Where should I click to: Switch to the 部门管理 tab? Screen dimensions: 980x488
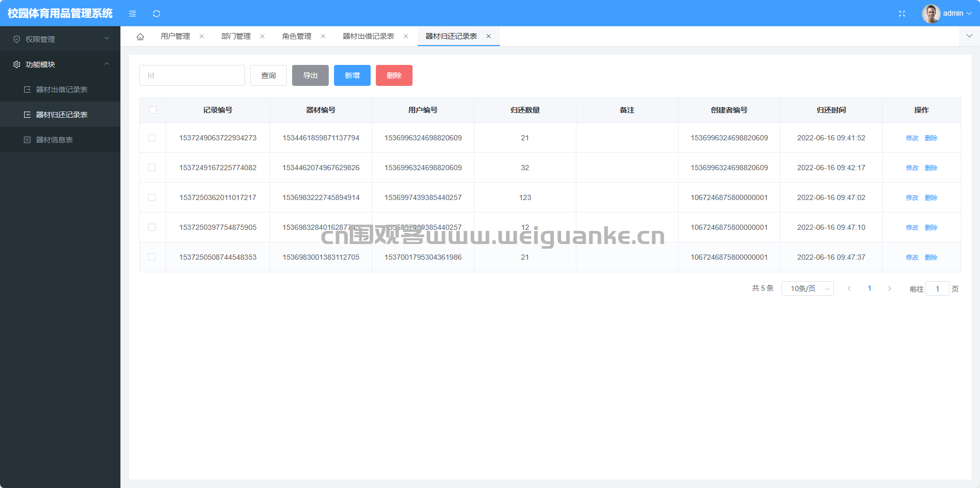pyautogui.click(x=236, y=36)
